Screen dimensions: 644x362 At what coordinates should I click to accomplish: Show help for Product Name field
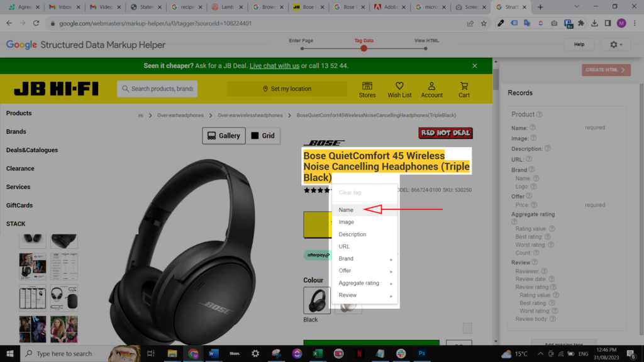click(x=532, y=128)
